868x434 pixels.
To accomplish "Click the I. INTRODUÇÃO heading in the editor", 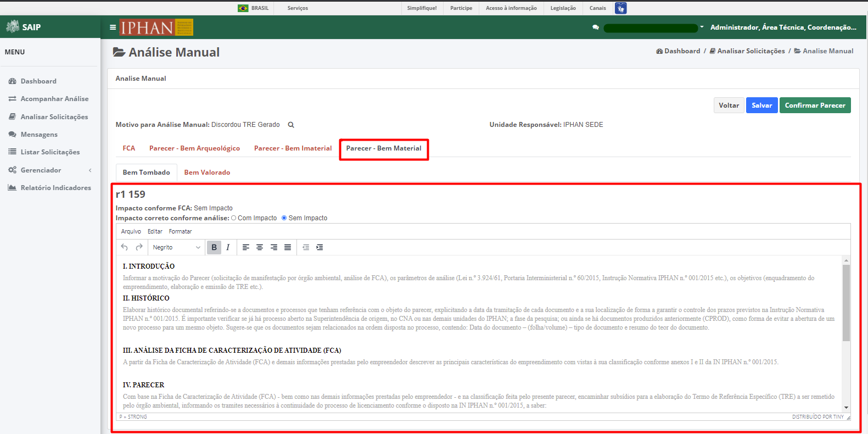I will [x=149, y=266].
